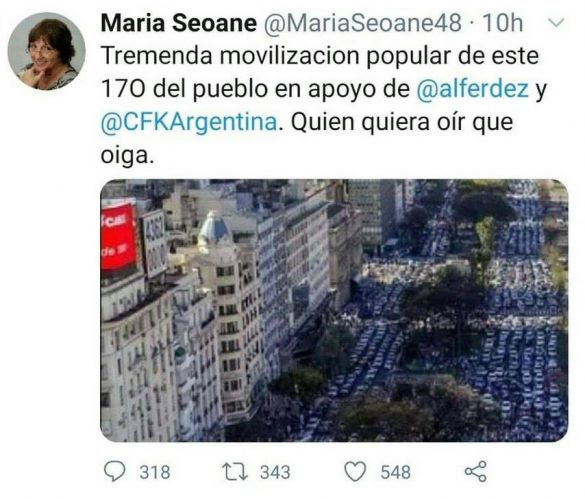The width and height of the screenshot is (585, 499).
Task: Like the tweet with the heart icon
Action: (x=355, y=471)
